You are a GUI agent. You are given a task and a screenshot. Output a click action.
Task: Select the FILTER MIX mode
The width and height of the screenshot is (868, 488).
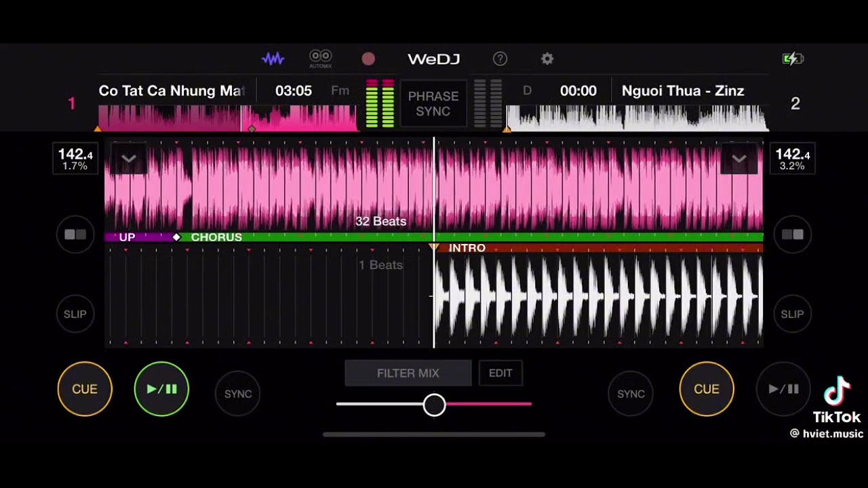(x=408, y=373)
